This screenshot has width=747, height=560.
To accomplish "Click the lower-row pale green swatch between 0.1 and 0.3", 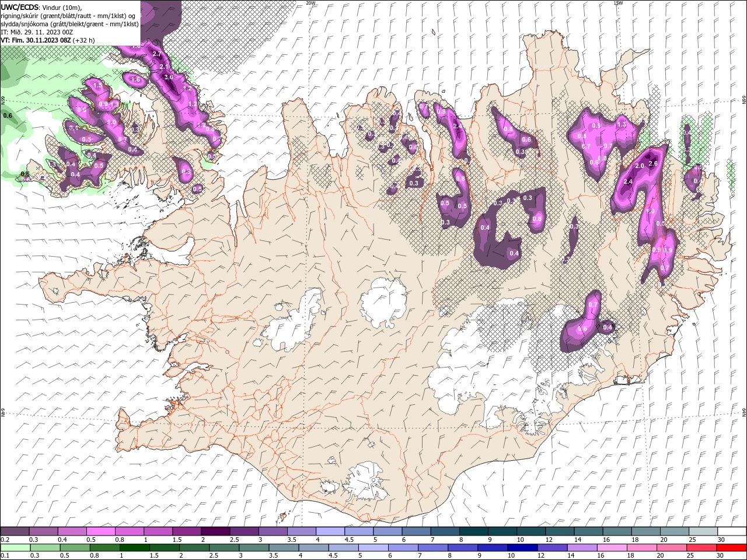I will pyautogui.click(x=15, y=548).
